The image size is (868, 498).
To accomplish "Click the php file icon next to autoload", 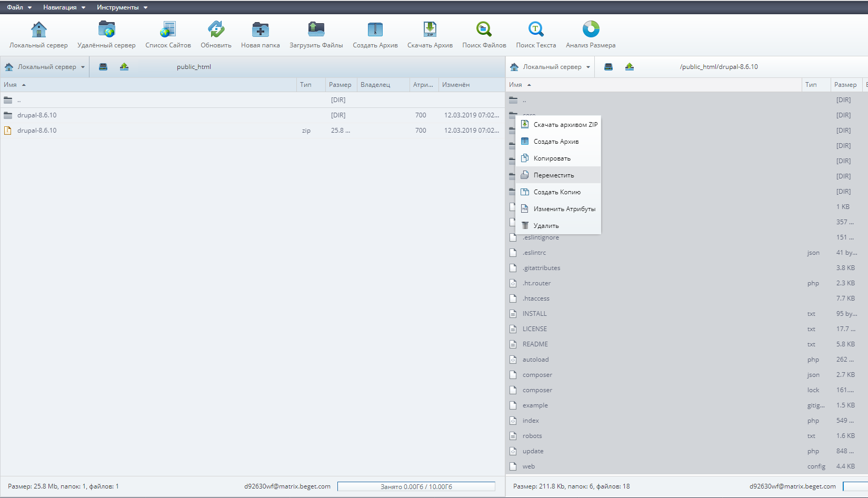I will (513, 360).
